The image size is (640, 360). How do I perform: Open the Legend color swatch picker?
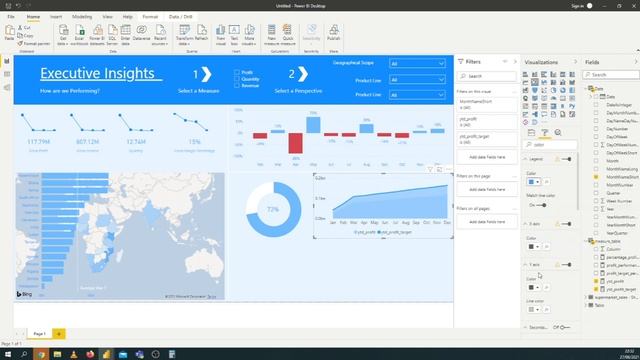pos(533,182)
